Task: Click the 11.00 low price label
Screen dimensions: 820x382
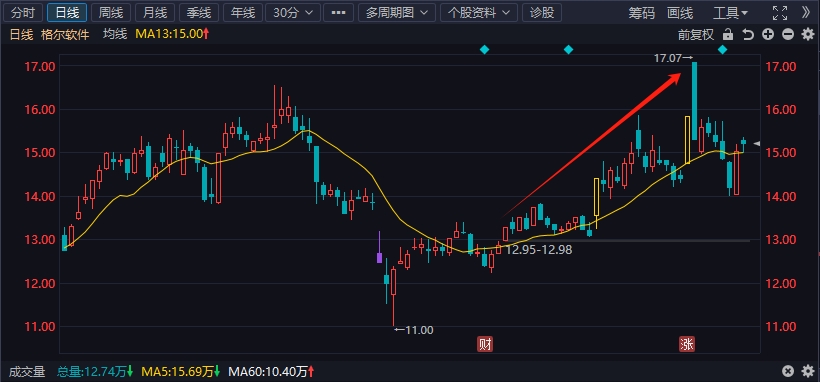Action: [414, 330]
